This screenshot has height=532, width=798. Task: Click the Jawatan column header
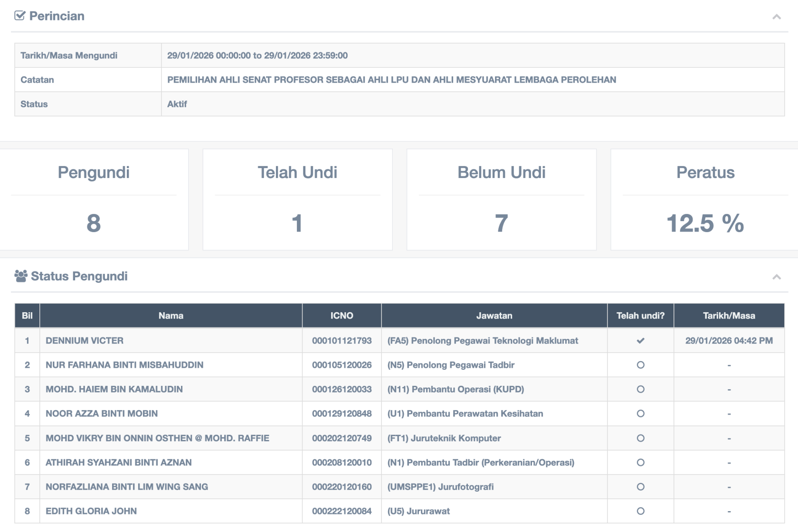pyautogui.click(x=494, y=316)
